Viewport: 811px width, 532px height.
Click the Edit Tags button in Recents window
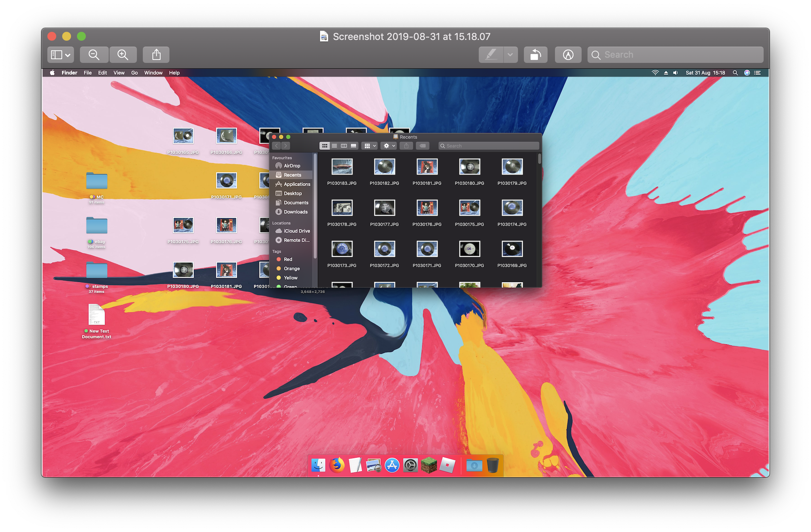[x=422, y=146]
